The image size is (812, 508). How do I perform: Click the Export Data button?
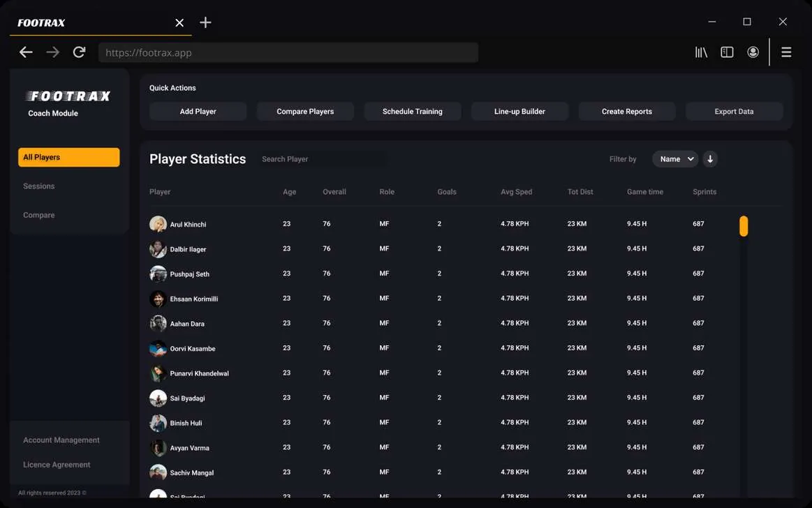pos(735,111)
